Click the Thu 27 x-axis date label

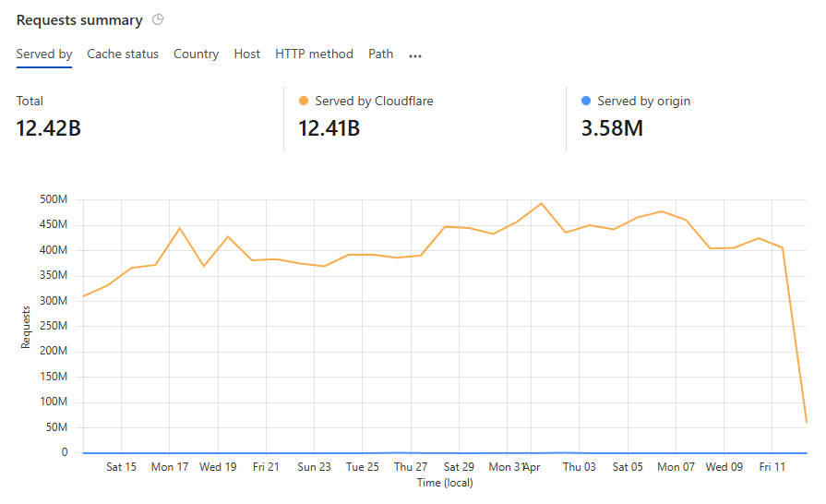[x=411, y=466]
